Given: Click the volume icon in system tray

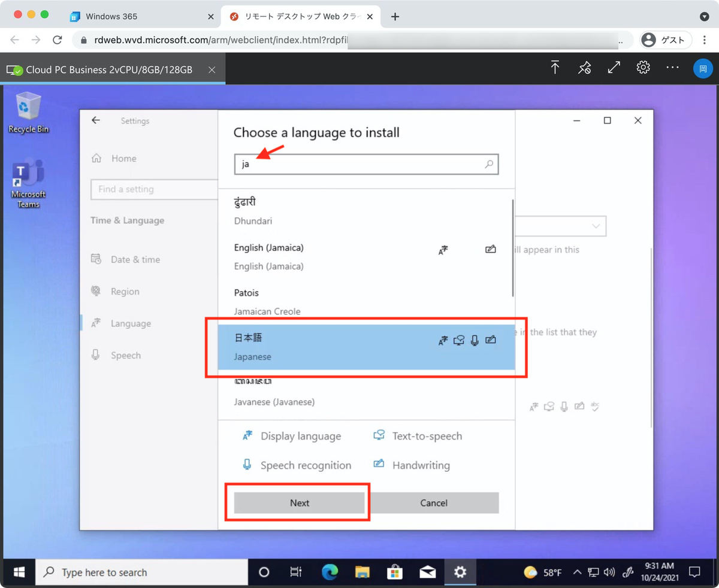Looking at the screenshot, I should 609,572.
